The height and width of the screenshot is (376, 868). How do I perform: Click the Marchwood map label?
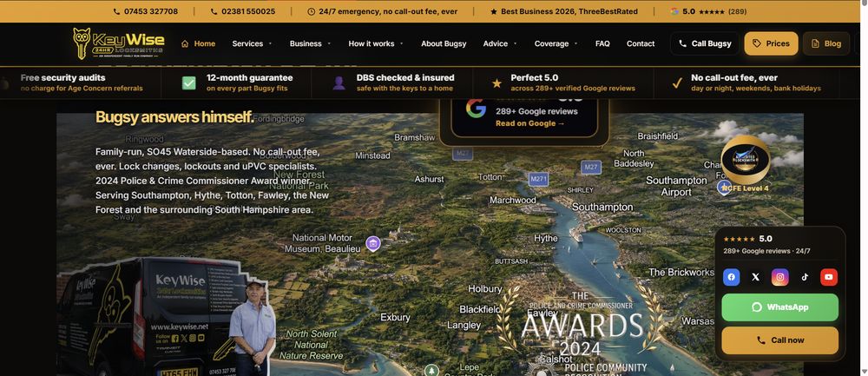pos(513,200)
